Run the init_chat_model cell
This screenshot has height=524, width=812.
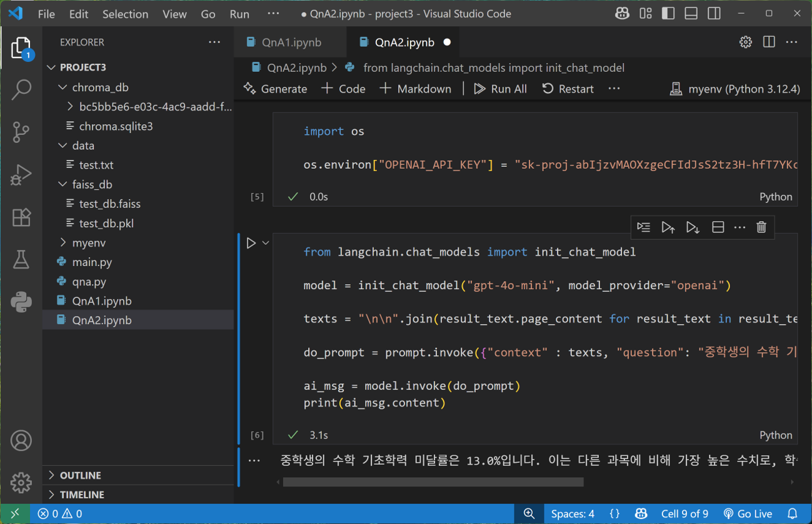(x=251, y=243)
